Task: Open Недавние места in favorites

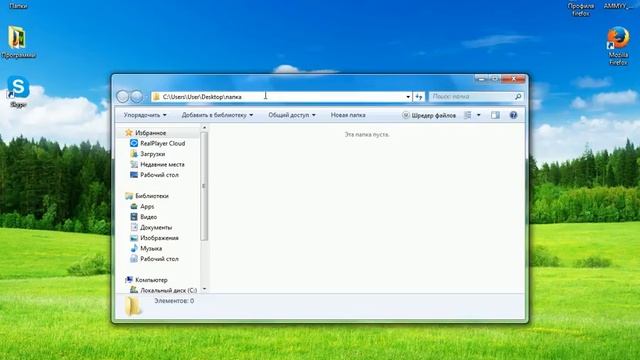Action: pos(157,164)
